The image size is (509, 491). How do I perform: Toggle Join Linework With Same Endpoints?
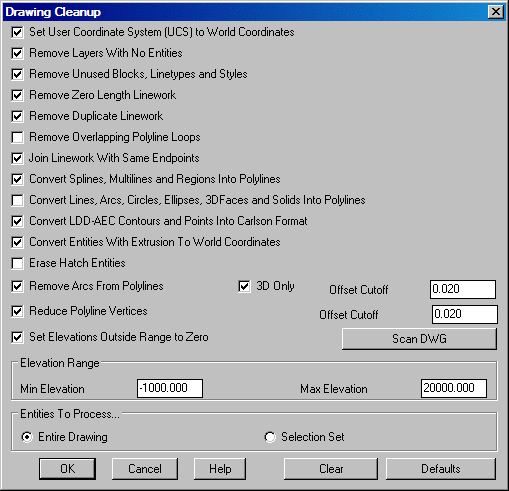click(17, 158)
